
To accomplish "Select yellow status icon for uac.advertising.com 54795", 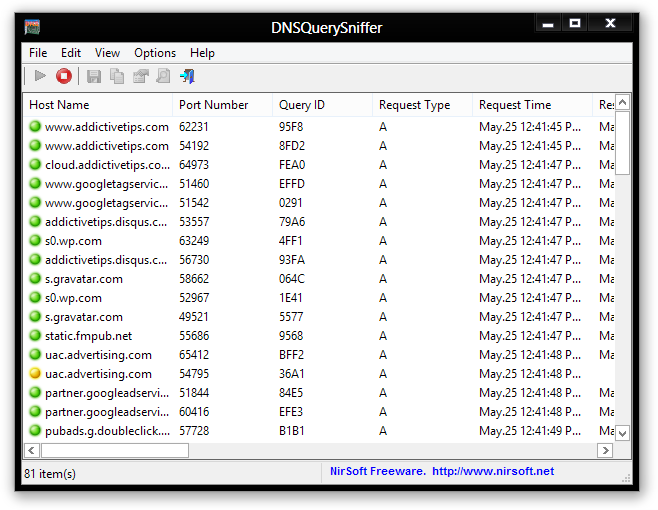I will (x=35, y=373).
